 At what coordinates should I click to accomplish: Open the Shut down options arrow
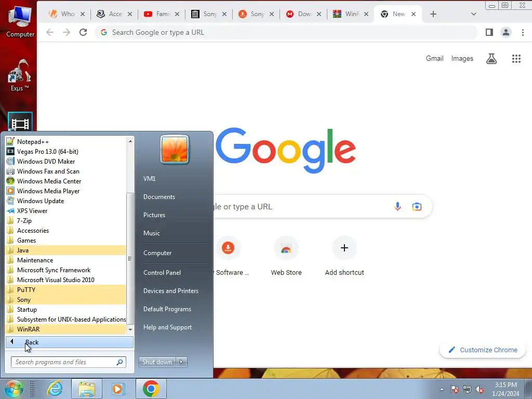point(181,362)
